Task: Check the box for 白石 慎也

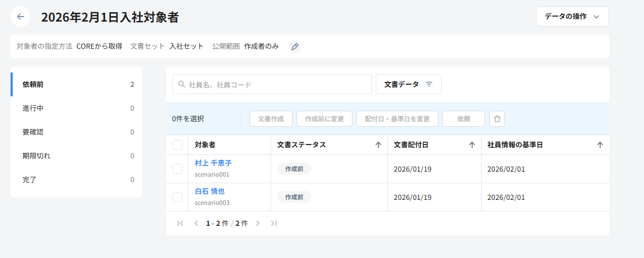Action: 177,197
